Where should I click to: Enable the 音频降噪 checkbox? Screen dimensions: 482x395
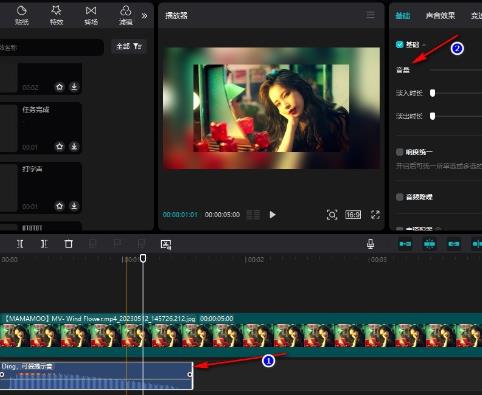(x=399, y=197)
